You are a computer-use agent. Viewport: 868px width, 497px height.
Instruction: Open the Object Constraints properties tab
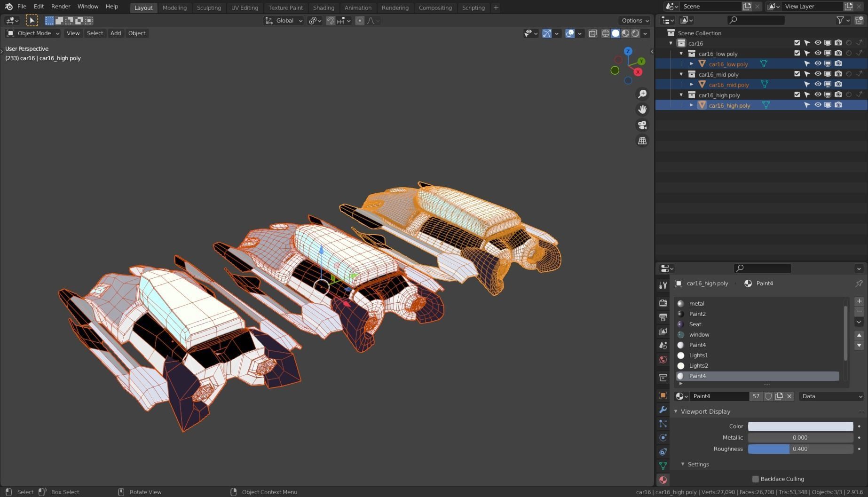pyautogui.click(x=663, y=452)
